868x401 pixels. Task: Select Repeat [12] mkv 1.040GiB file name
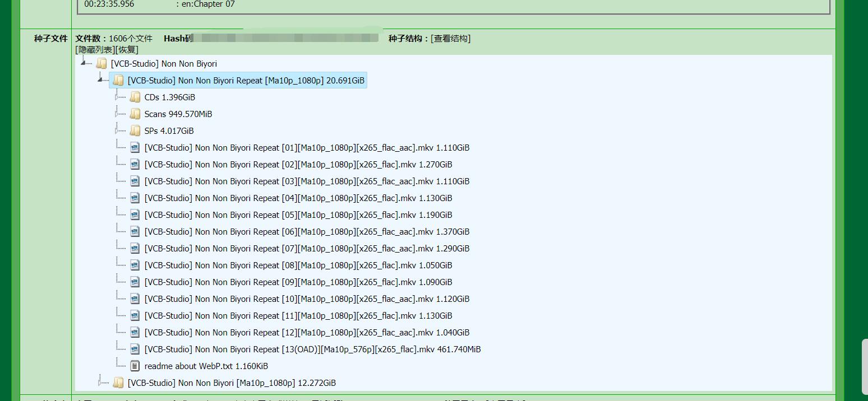[307, 333]
